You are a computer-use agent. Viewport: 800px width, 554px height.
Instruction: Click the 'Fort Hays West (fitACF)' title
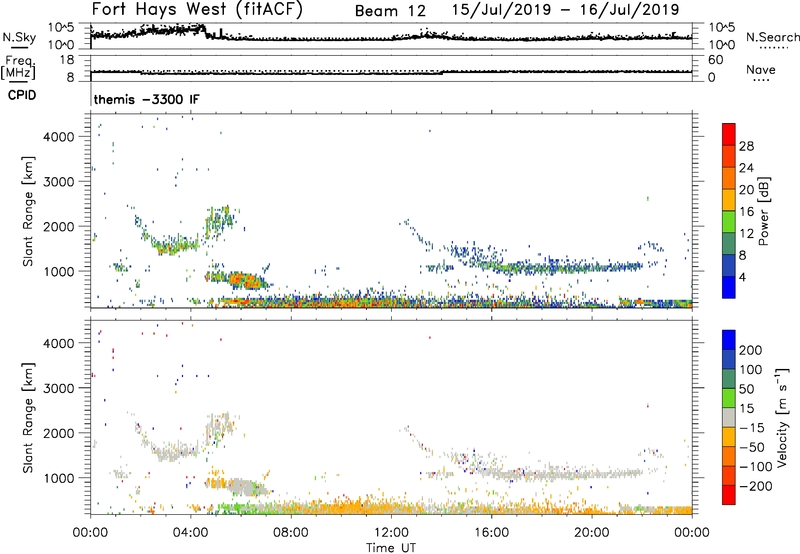[197, 10]
